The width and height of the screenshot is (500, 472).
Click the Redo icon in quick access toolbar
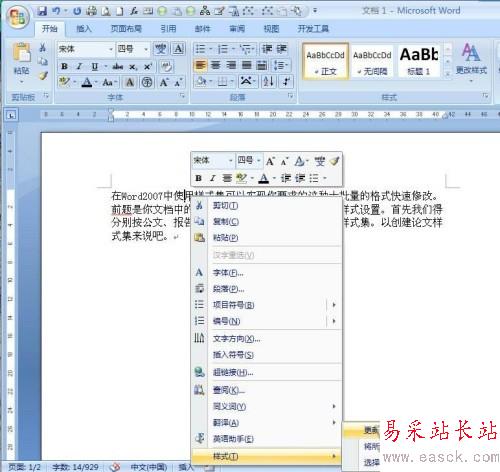pos(77,11)
